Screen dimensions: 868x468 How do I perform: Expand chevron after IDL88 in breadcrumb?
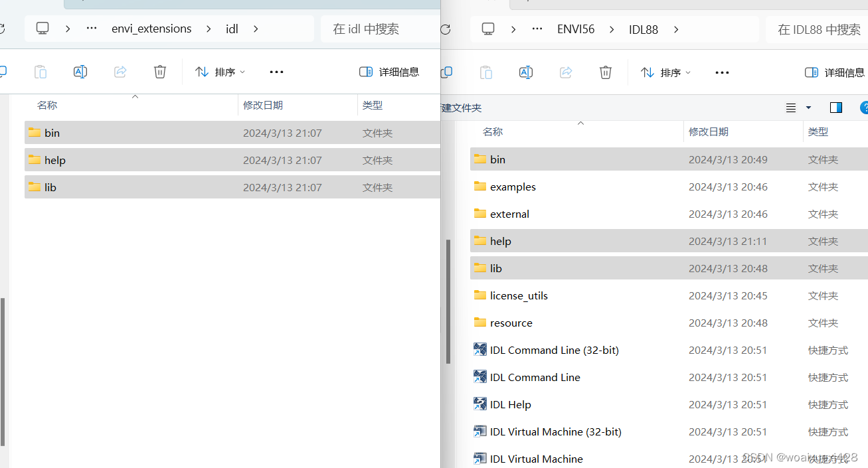(x=676, y=29)
